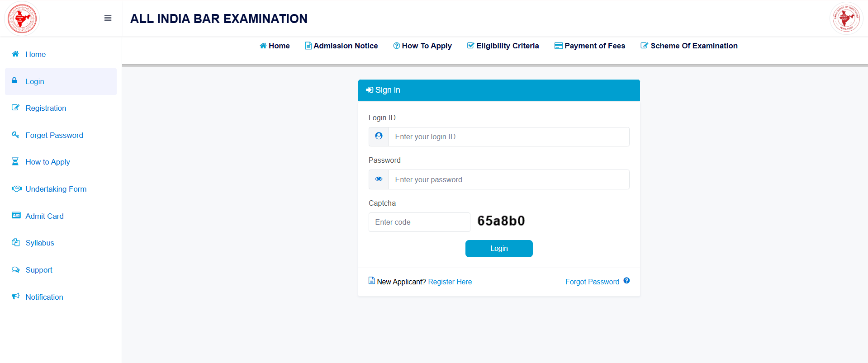Select Undertaking Form in the sidebar
The image size is (868, 363).
point(56,189)
